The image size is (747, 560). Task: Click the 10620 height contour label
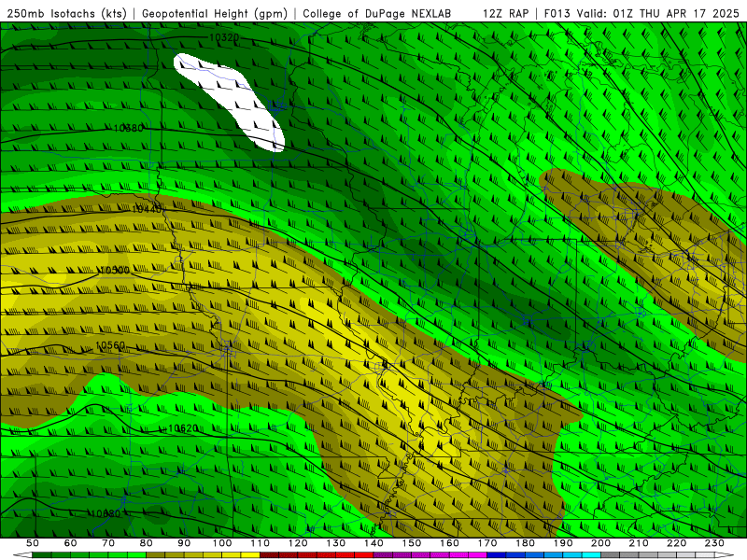[x=183, y=428]
